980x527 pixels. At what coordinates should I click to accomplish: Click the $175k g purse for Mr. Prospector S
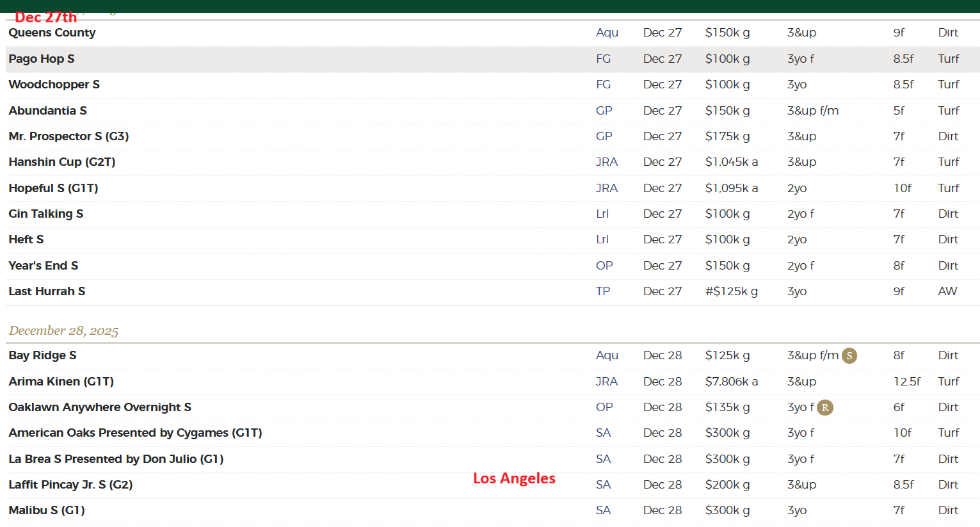tap(728, 136)
